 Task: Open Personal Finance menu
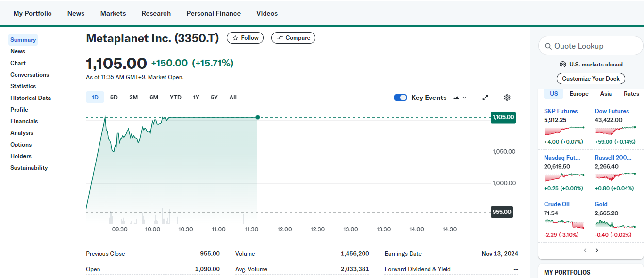click(x=214, y=13)
